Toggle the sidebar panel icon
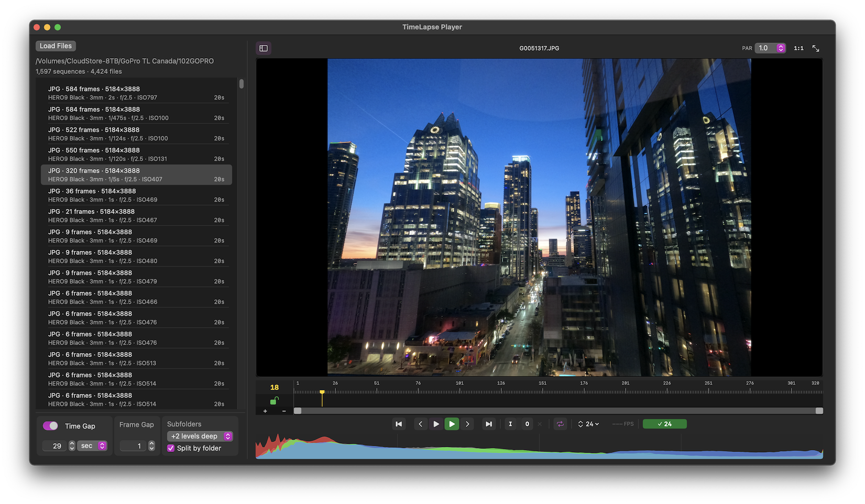Viewport: 865px width, 504px height. tap(264, 48)
